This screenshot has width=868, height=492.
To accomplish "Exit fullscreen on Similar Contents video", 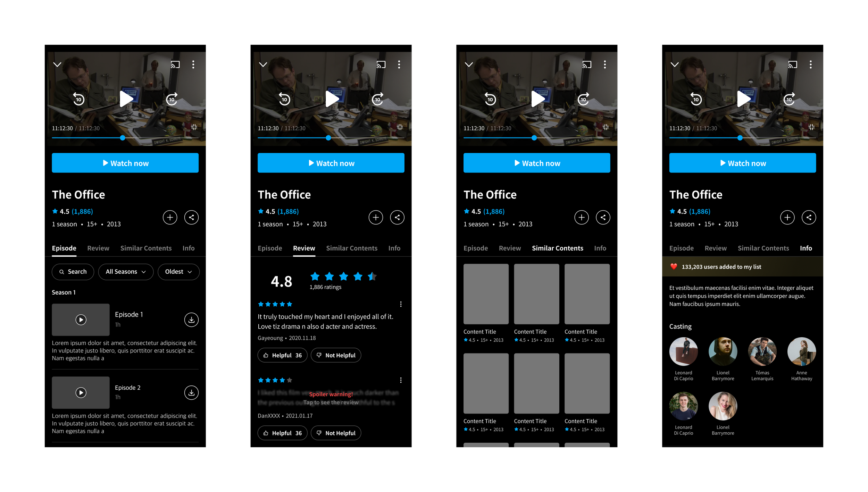I will tap(606, 127).
